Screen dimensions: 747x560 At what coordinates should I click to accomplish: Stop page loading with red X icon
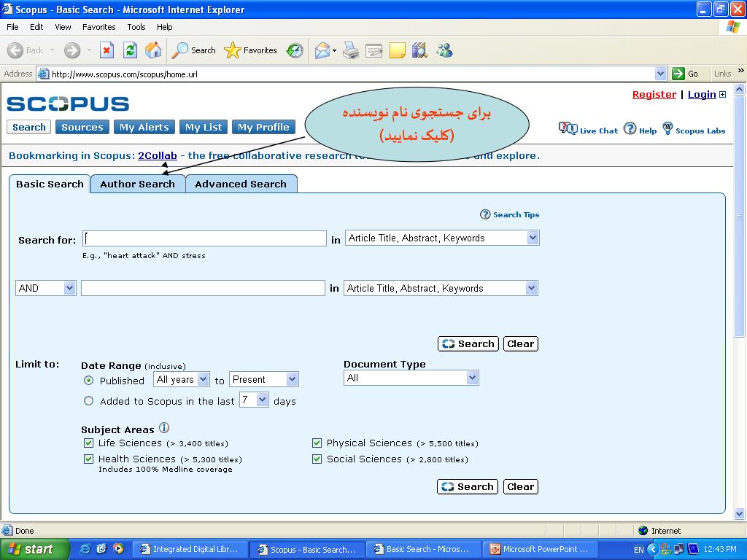pyautogui.click(x=107, y=50)
